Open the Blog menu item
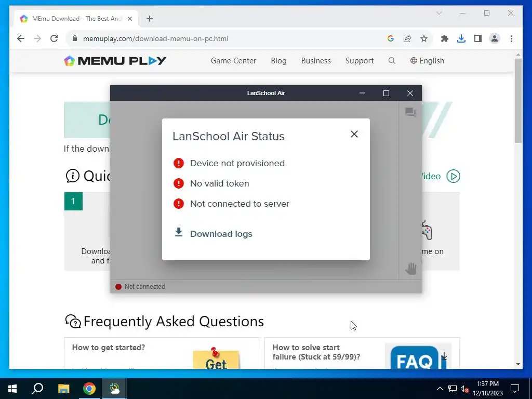532x399 pixels. tap(278, 61)
